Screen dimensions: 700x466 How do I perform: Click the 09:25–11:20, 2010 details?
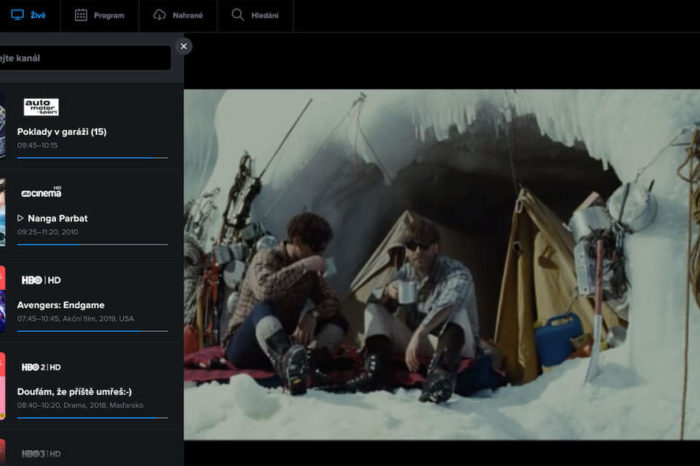tap(48, 232)
